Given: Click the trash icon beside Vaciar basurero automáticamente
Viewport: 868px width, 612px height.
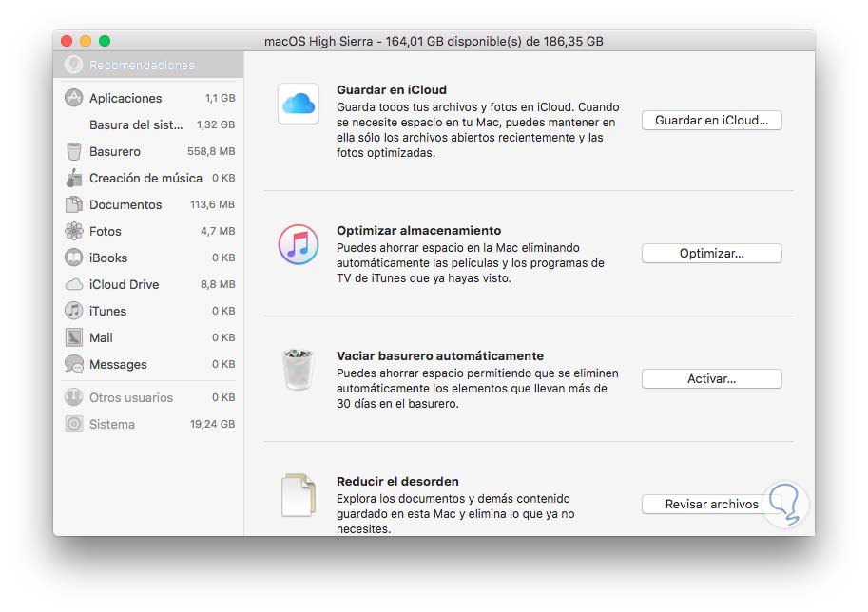Looking at the screenshot, I should pos(299,370).
